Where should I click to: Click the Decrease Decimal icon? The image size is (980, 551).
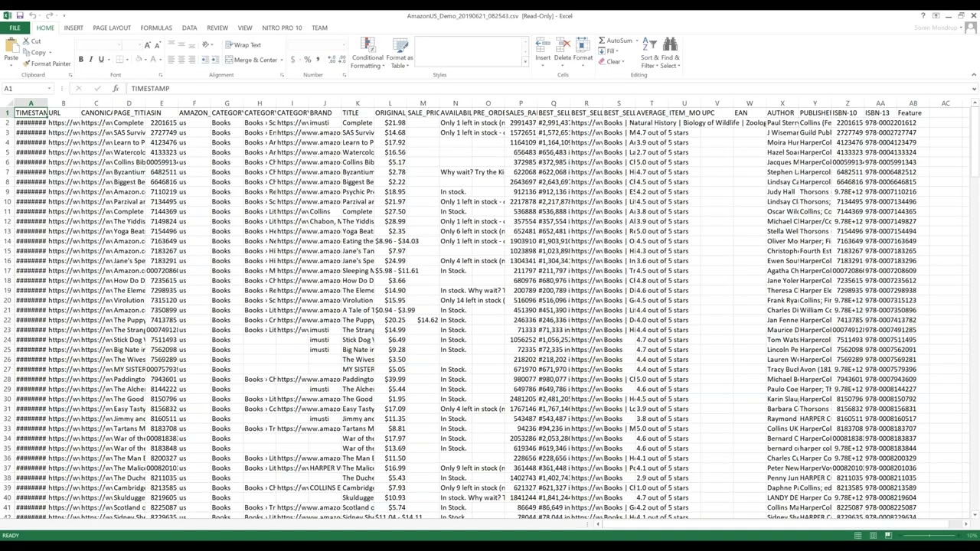(x=341, y=60)
